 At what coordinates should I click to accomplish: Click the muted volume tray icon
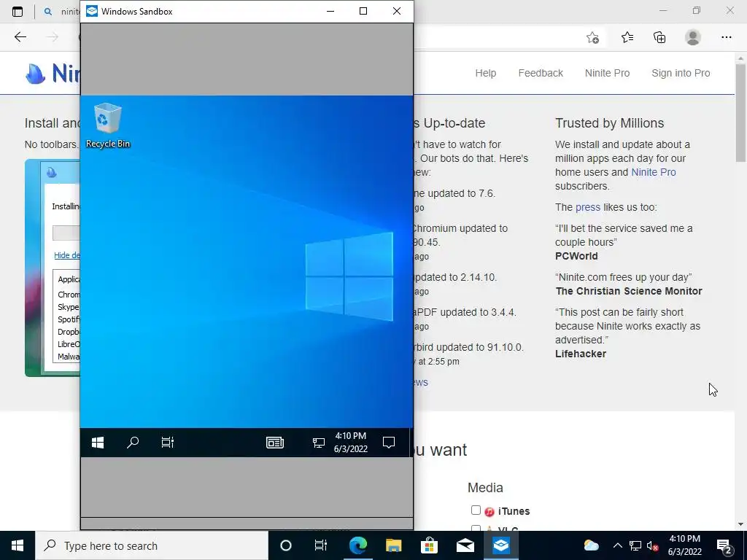point(653,545)
